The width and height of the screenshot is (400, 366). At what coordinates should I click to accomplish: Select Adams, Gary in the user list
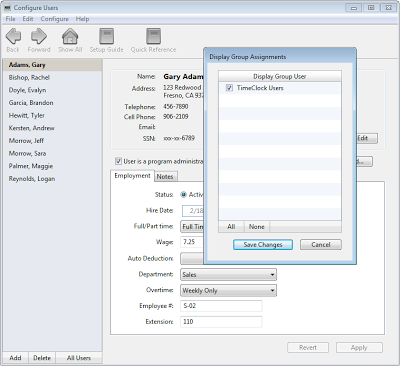pyautogui.click(x=52, y=65)
